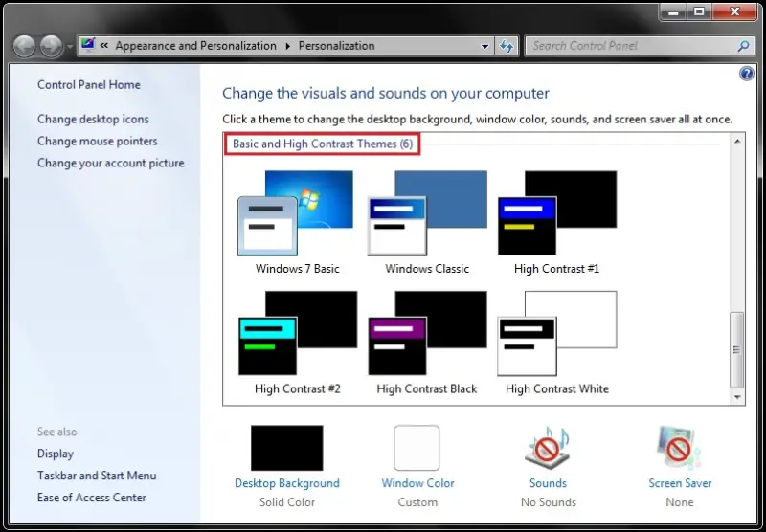
Task: Open Taskbar and Start Menu link
Action: point(97,476)
